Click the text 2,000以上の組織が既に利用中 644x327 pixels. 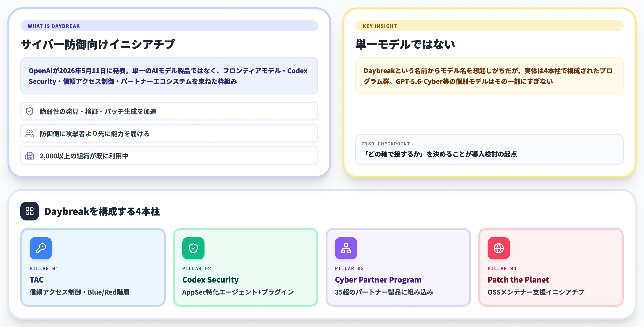(x=84, y=156)
